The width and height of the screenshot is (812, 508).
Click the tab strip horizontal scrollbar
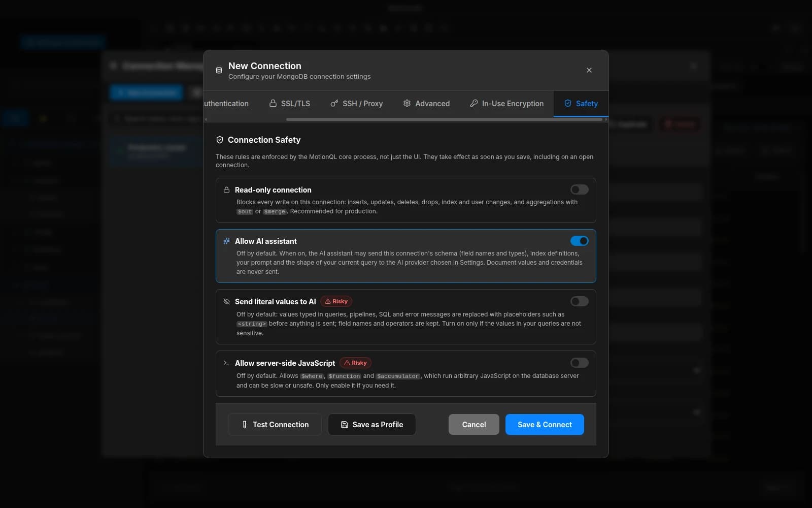444,119
